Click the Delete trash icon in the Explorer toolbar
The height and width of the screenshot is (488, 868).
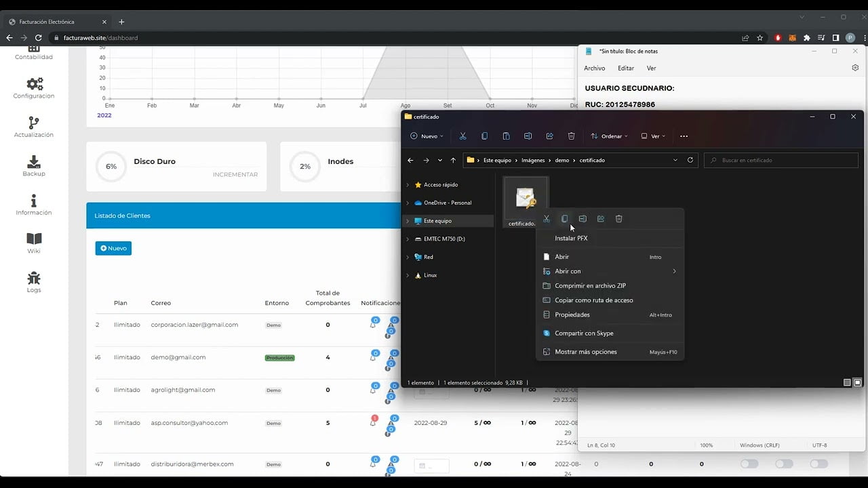[x=571, y=136]
